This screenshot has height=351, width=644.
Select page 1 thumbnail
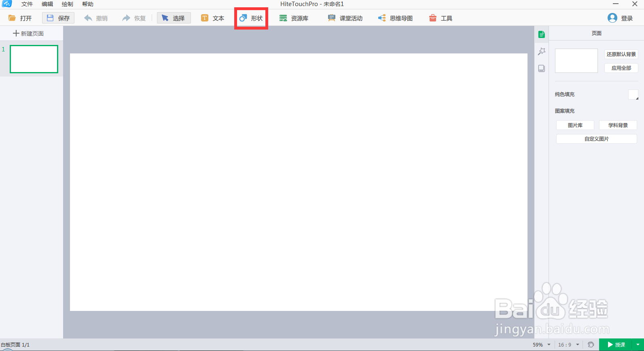click(34, 59)
